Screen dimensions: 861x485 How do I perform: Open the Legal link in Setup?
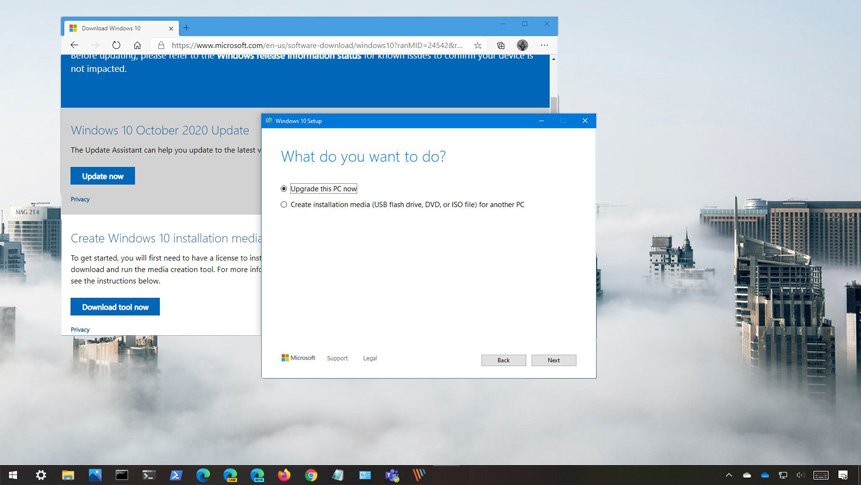tap(370, 358)
